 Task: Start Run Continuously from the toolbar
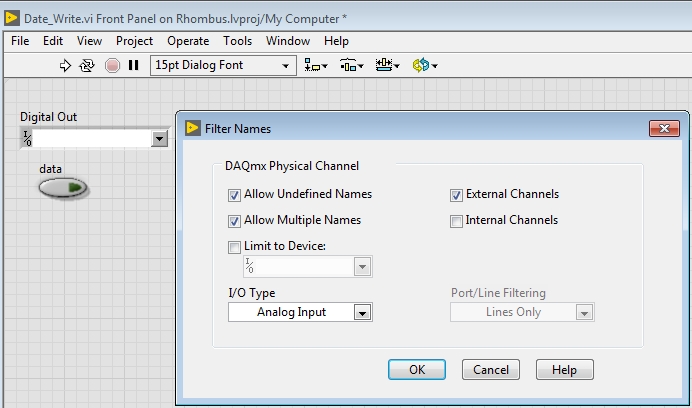click(87, 65)
